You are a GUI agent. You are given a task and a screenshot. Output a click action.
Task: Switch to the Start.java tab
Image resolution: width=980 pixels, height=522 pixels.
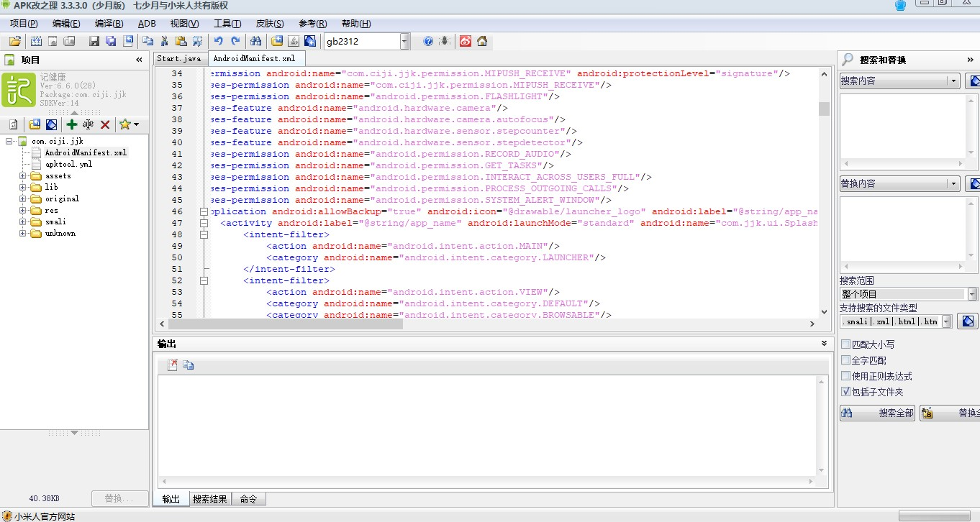tap(178, 58)
